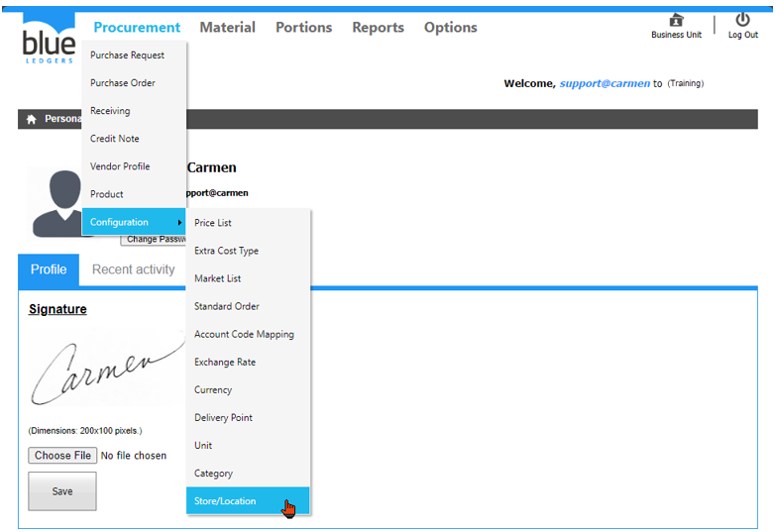Open the Material menu

227,28
